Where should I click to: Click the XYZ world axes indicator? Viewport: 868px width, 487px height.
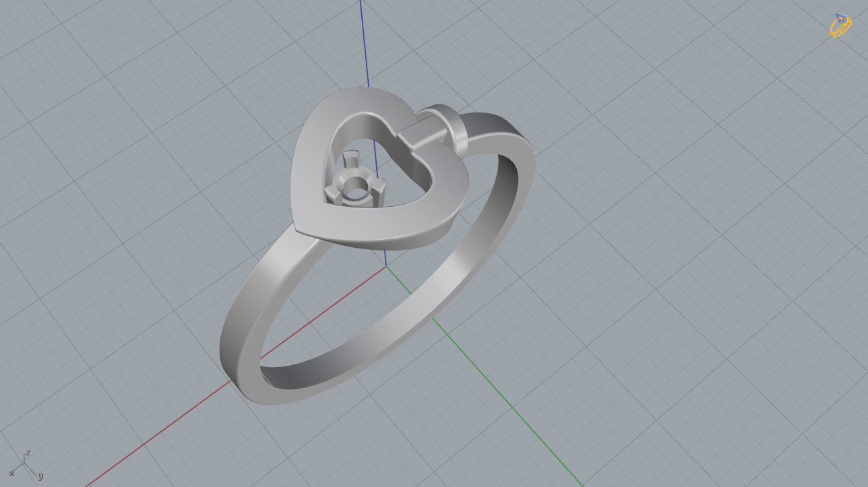click(27, 465)
